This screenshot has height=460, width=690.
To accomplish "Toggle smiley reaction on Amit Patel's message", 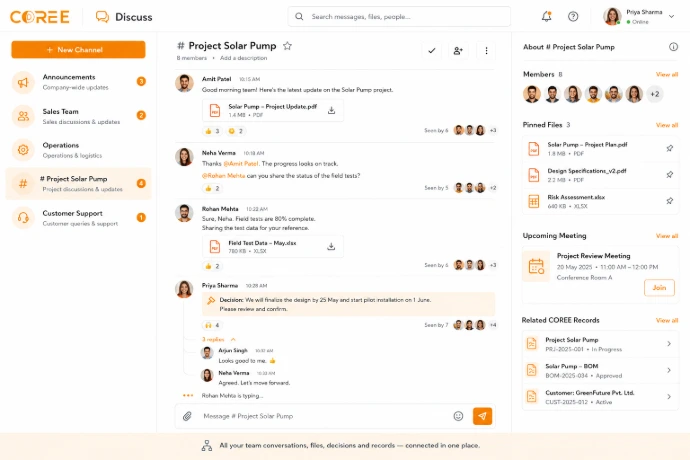I will [x=235, y=131].
